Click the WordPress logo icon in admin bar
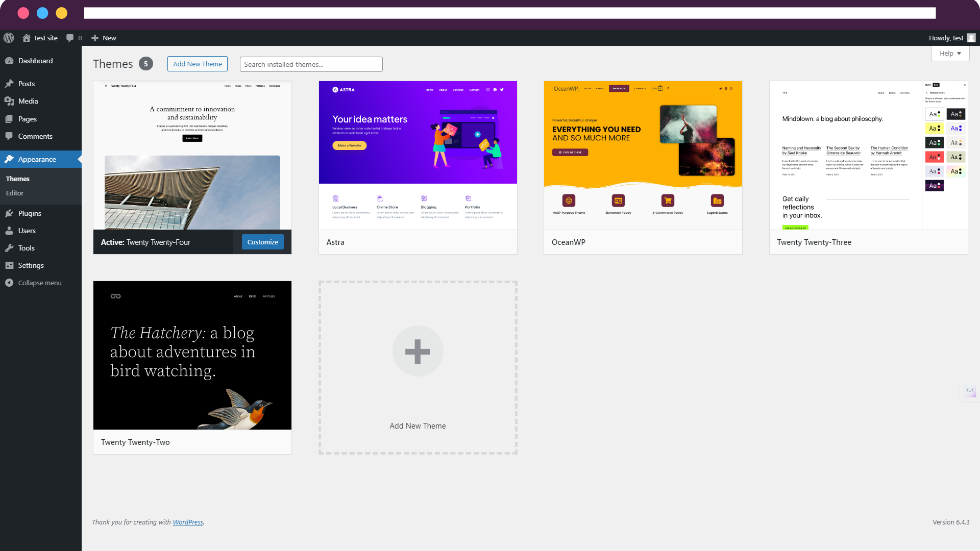The width and height of the screenshot is (980, 551). (x=9, y=38)
